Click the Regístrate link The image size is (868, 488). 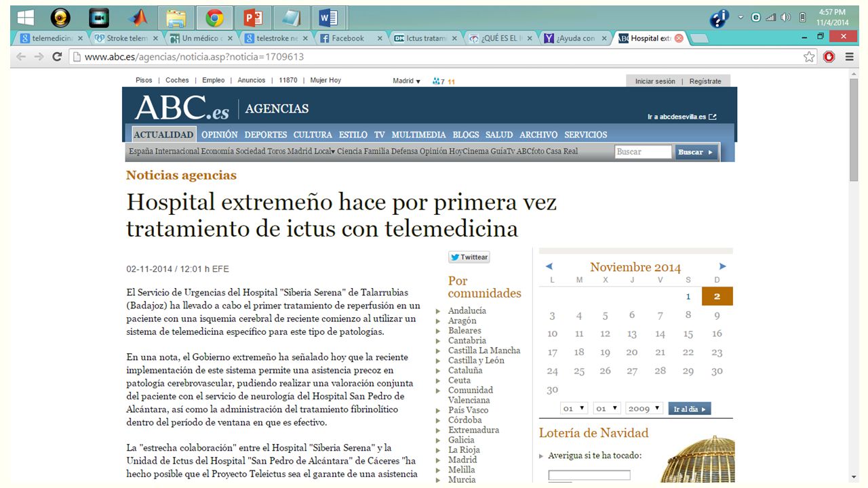[705, 81]
